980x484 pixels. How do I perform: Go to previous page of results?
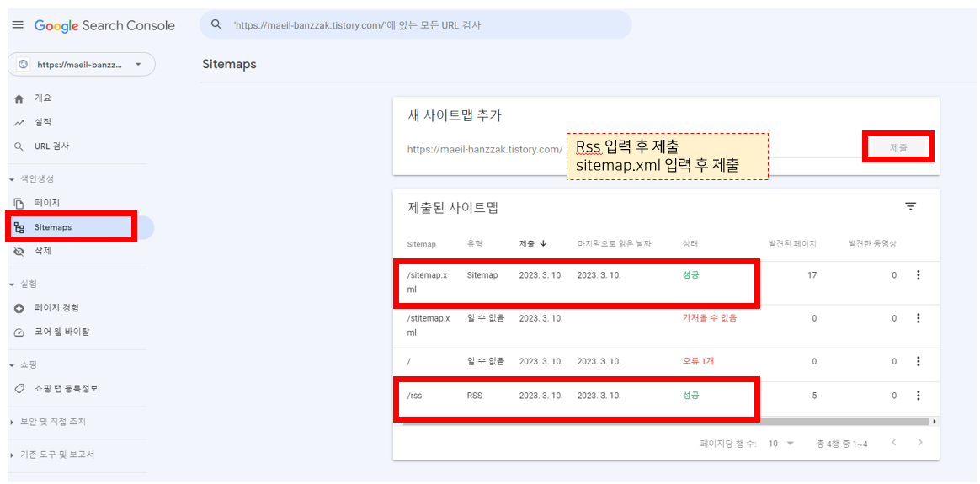894,443
